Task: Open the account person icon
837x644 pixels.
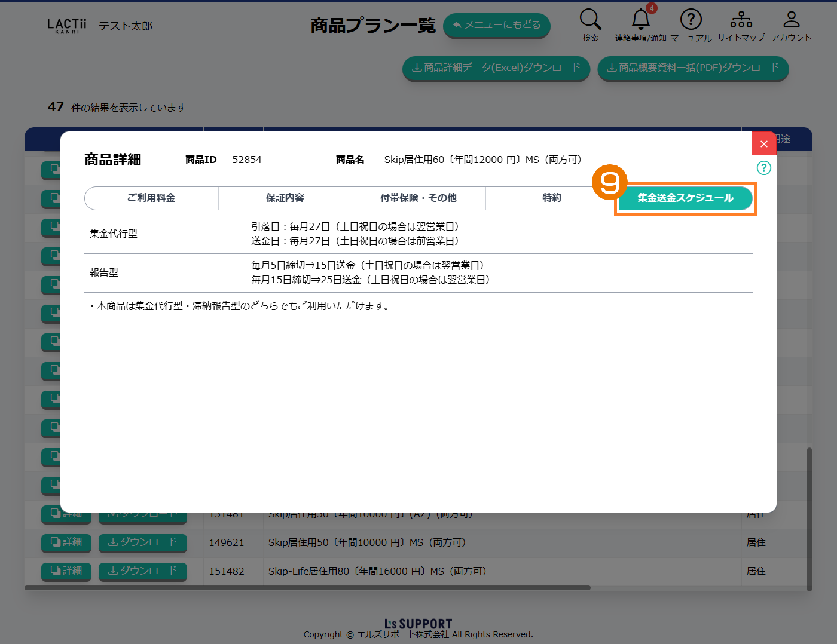Action: (x=791, y=20)
